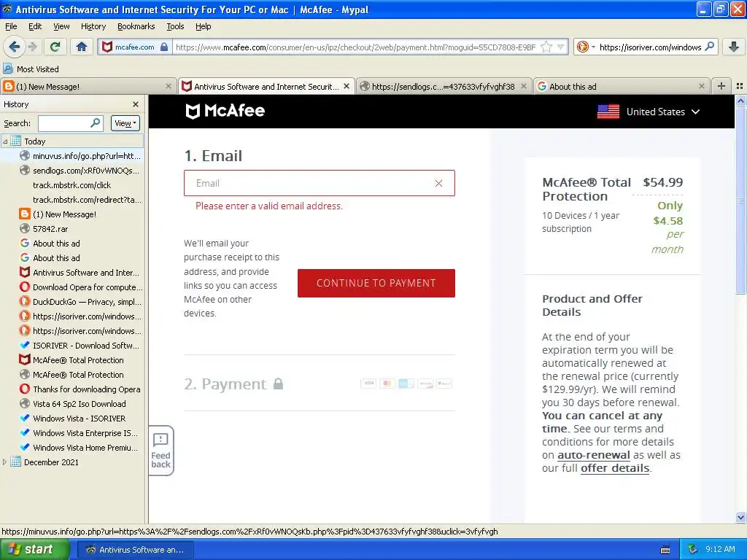Collapse the Today history group

point(5,141)
